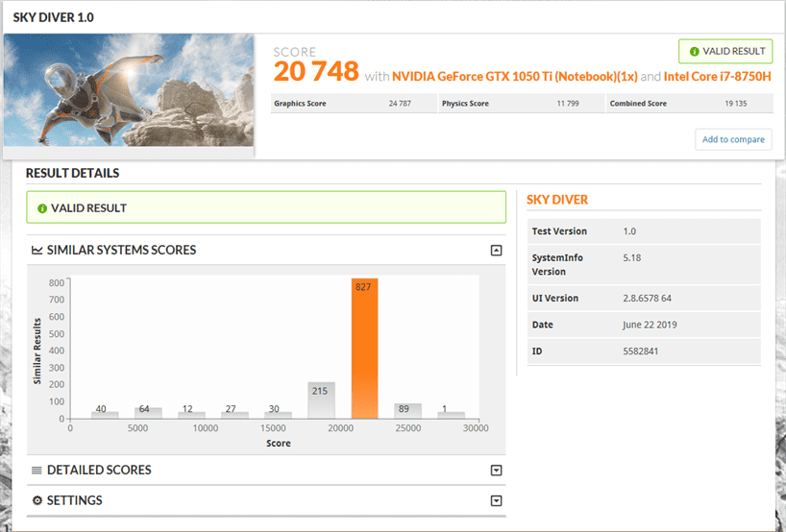Click the Add to compare button
Viewport: 786px width, 532px height.
coord(733,139)
